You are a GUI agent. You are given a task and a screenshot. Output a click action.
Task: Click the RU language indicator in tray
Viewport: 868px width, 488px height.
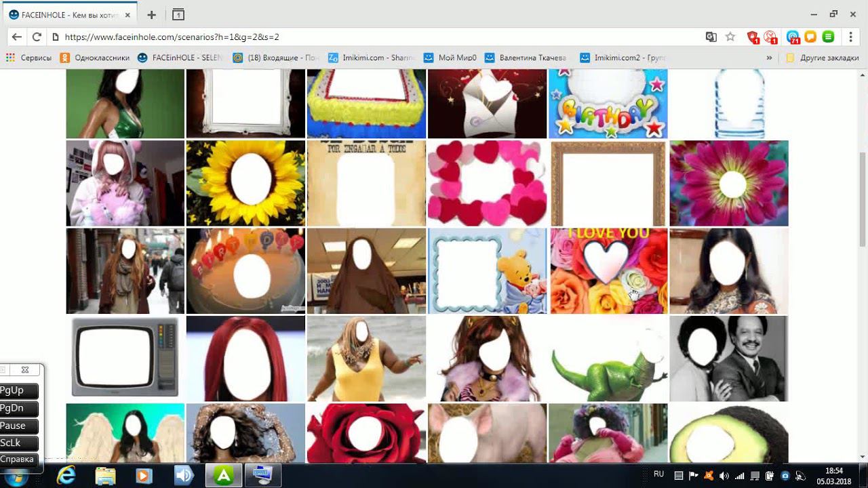click(658, 474)
